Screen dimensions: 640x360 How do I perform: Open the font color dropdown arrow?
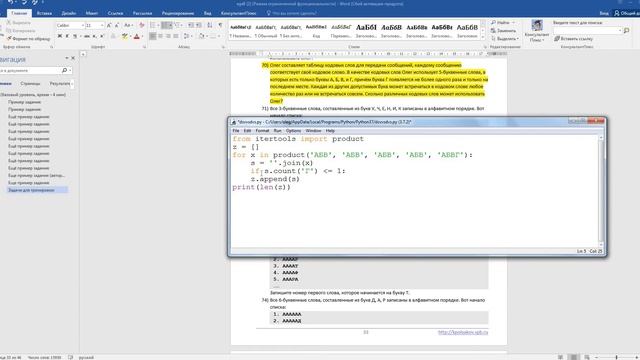[x=142, y=36]
